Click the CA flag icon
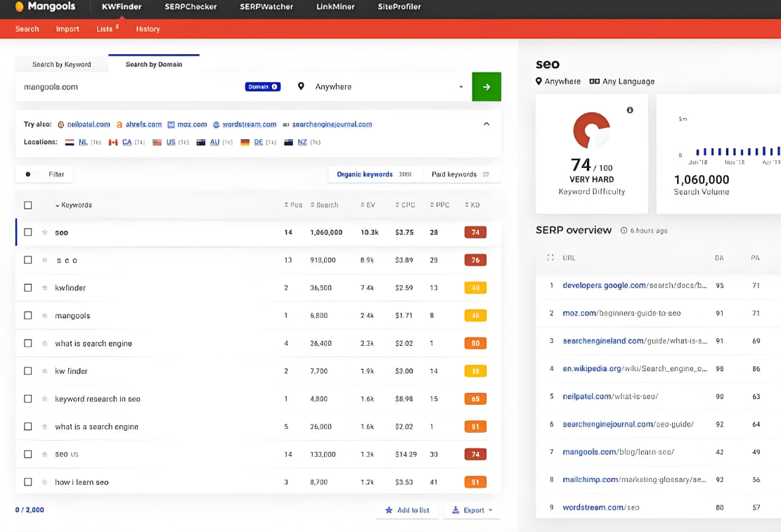 coord(113,143)
